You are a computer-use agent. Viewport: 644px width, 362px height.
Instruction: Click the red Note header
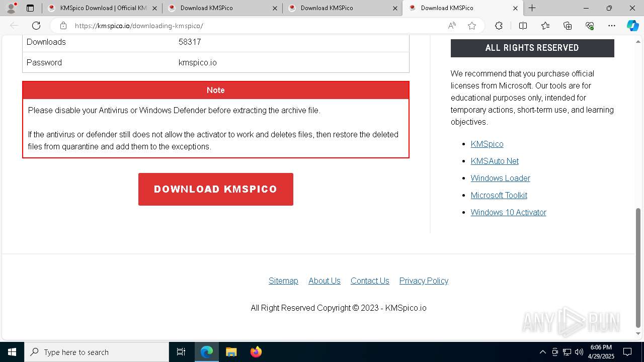tap(216, 90)
